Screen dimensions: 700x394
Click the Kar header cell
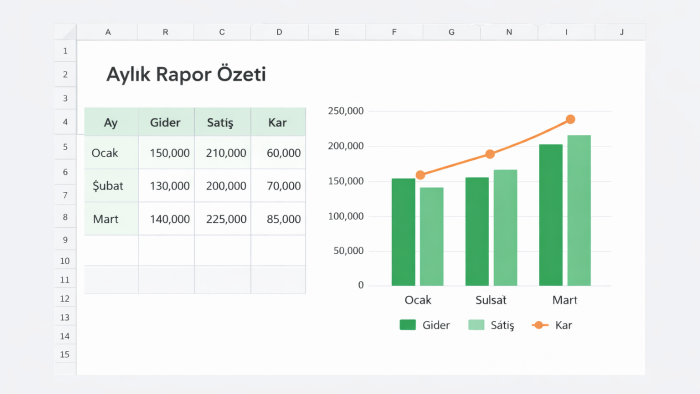point(278,122)
